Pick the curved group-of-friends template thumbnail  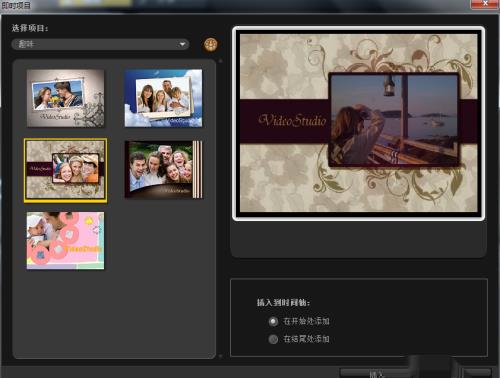click(163, 170)
